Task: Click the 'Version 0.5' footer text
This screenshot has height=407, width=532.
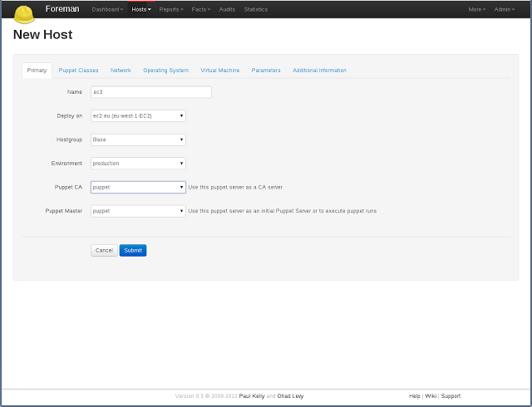Action: [x=190, y=396]
